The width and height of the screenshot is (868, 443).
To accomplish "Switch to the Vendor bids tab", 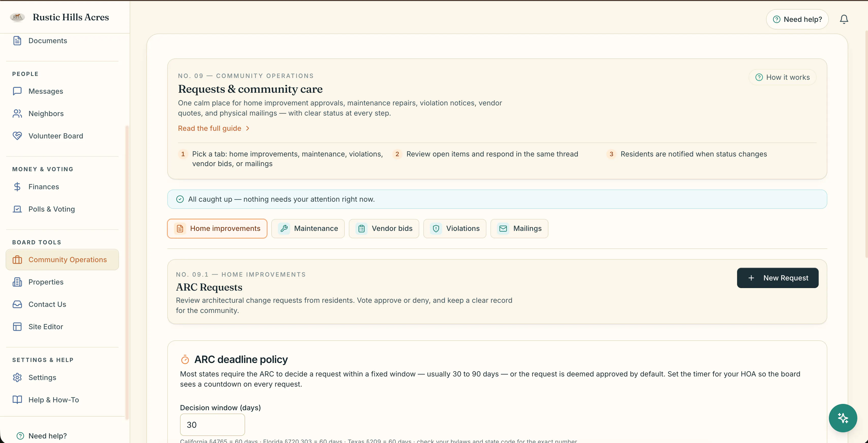I will 384,229.
